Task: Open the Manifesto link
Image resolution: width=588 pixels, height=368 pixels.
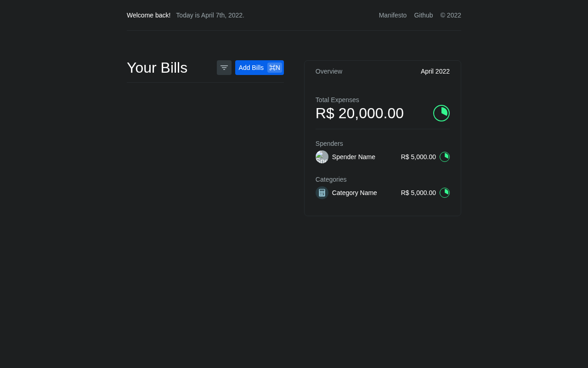Action: [393, 15]
